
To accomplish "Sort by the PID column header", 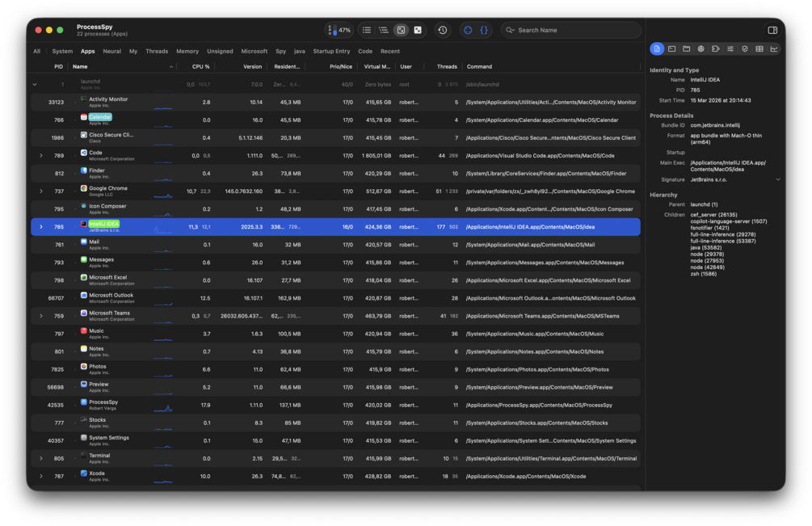I will 58,67.
